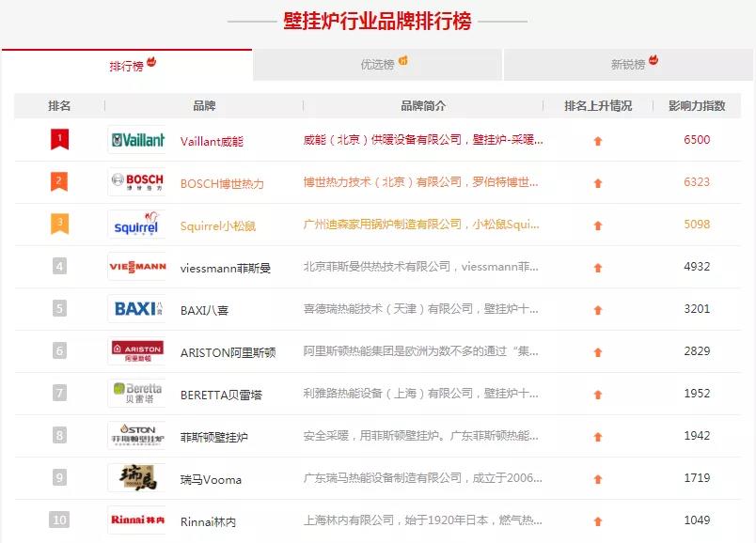Click the yellow rank 3 ribbon badge
Screen dimensions: 756x543
[x=60, y=224]
